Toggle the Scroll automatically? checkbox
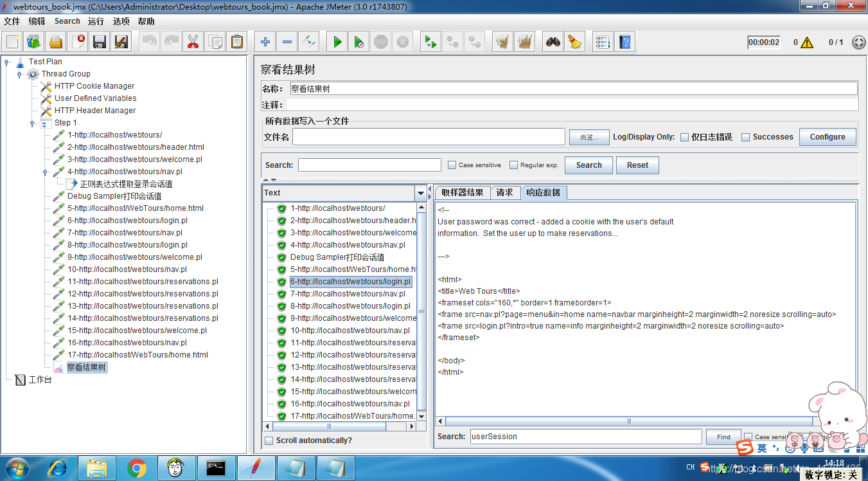The width and height of the screenshot is (868, 481). tap(269, 440)
